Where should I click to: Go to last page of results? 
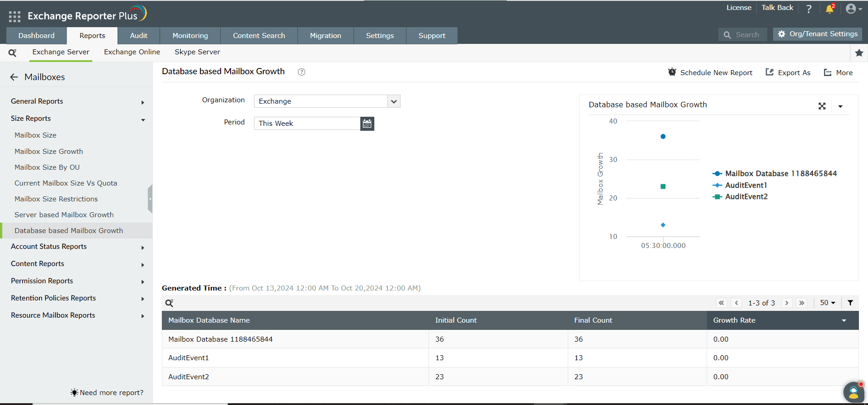pyautogui.click(x=802, y=303)
